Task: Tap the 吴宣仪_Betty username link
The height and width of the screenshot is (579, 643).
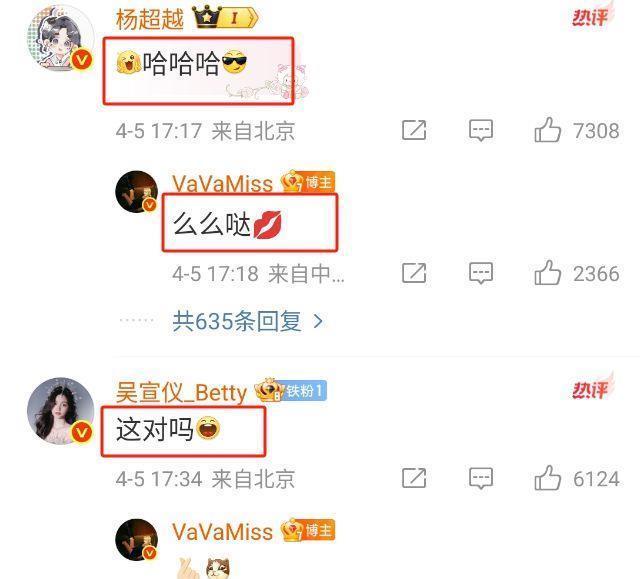Action: (x=181, y=392)
